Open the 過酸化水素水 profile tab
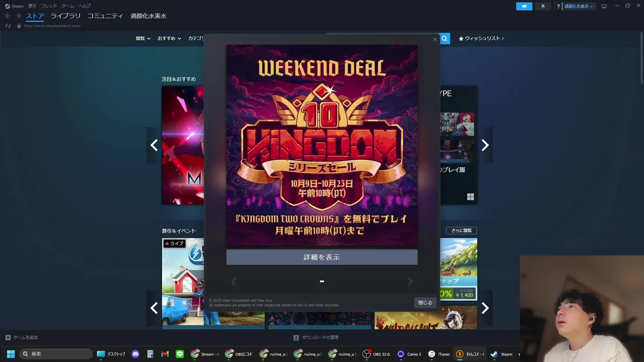 coord(148,16)
